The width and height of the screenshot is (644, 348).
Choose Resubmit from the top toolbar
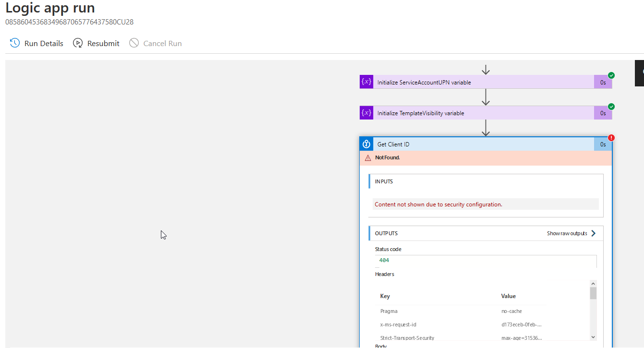point(103,43)
